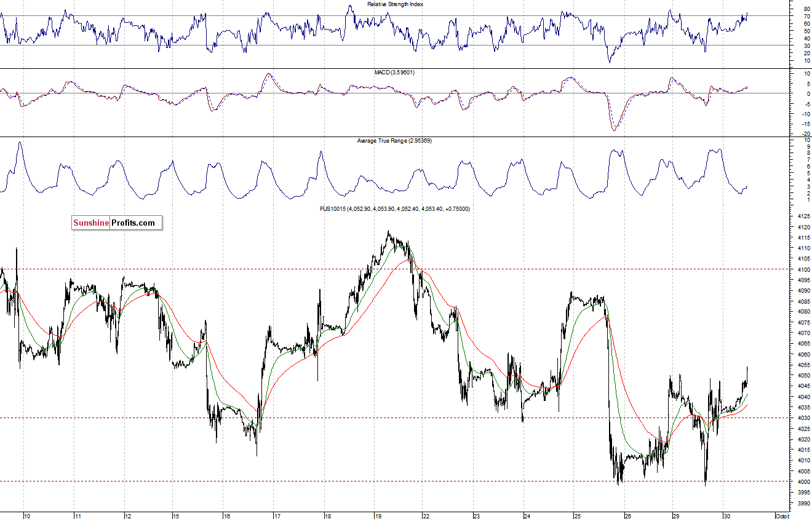Select date label 30 on time axis
This screenshot has height=519, width=812.
click(726, 515)
